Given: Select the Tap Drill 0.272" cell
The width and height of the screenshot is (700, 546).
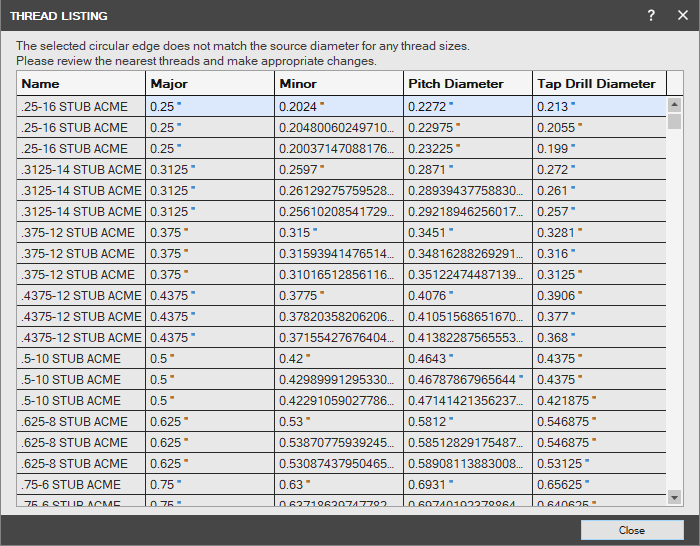Looking at the screenshot, I should point(600,170).
